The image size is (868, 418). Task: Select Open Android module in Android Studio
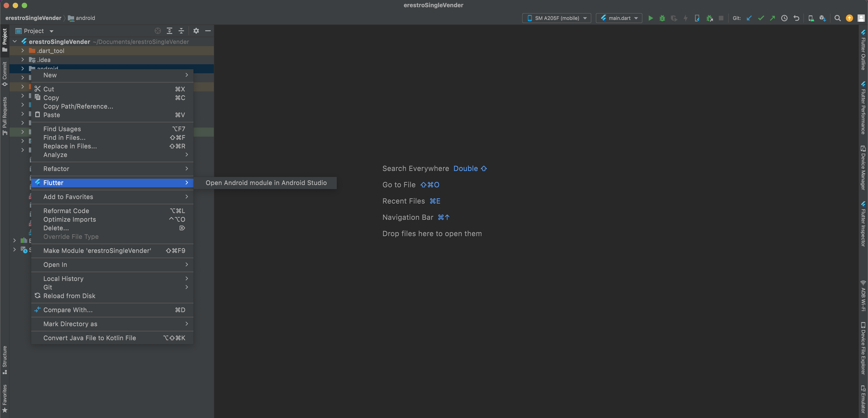point(266,183)
